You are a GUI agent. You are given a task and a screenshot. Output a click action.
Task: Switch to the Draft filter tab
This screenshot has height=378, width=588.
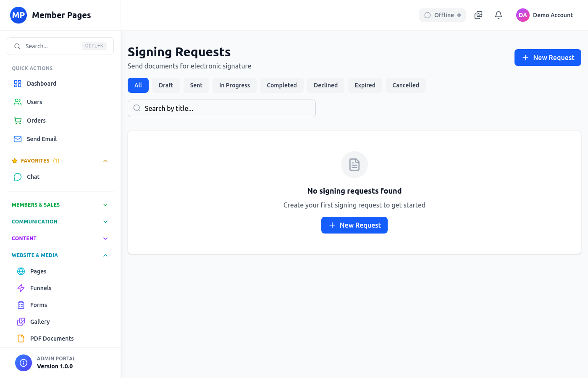(x=166, y=85)
